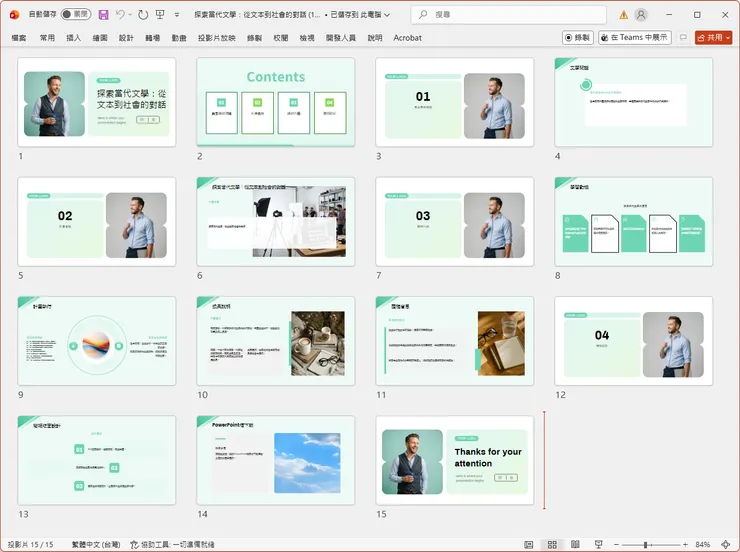Open the 校閱 (Review) tab
Viewport: 740px width, 552px height.
281,38
